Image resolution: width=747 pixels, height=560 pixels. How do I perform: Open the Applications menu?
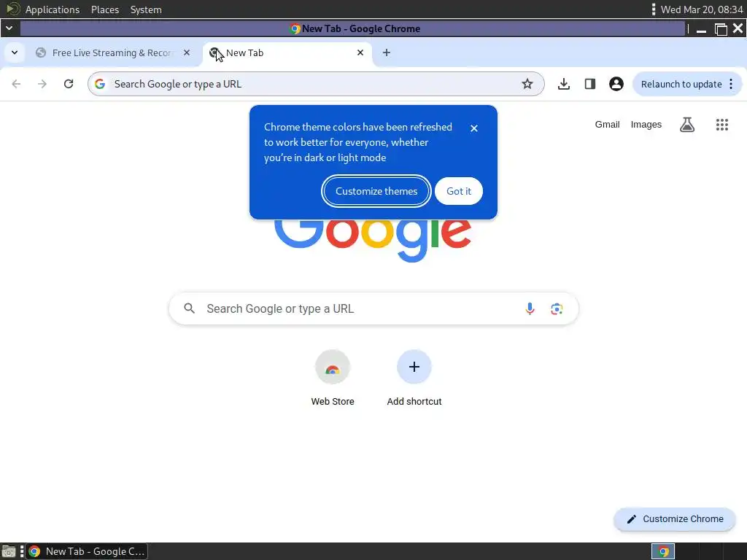[53, 9]
